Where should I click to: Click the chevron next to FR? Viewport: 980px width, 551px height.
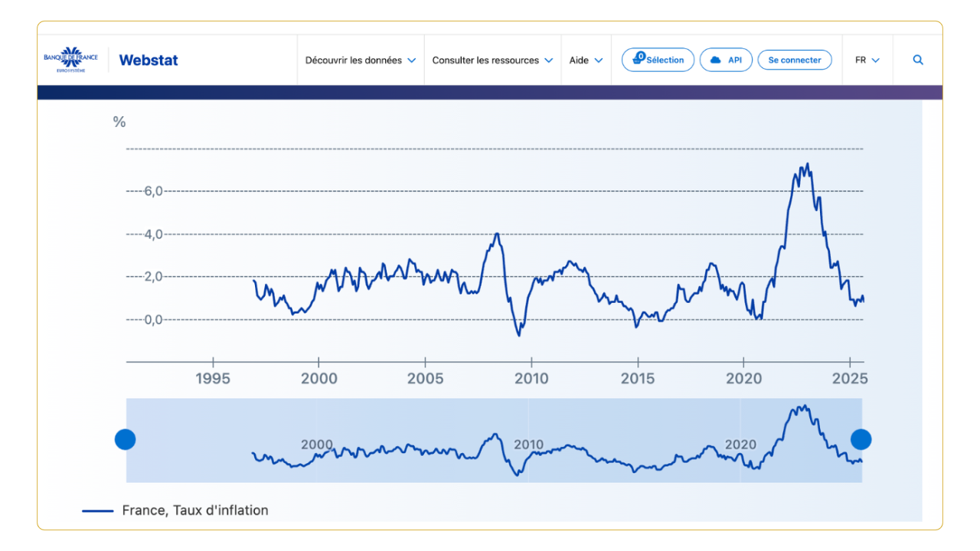click(x=875, y=60)
